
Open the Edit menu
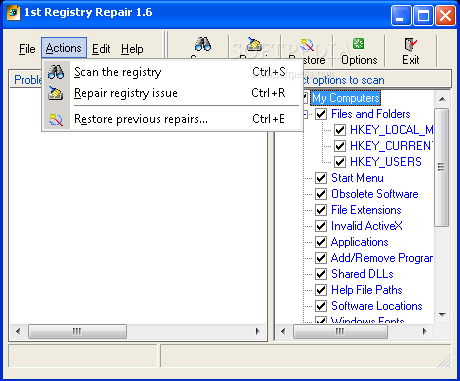click(x=101, y=49)
